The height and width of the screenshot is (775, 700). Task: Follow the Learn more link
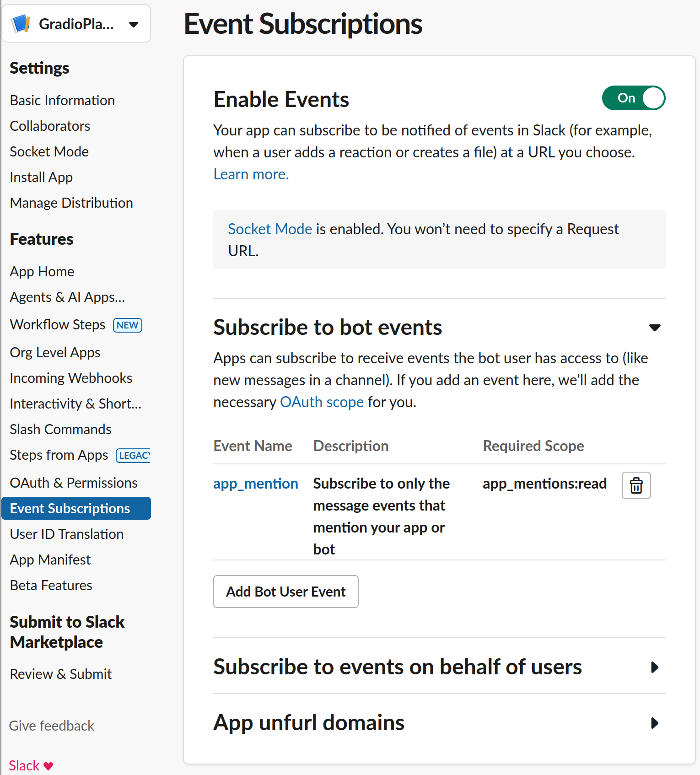251,174
